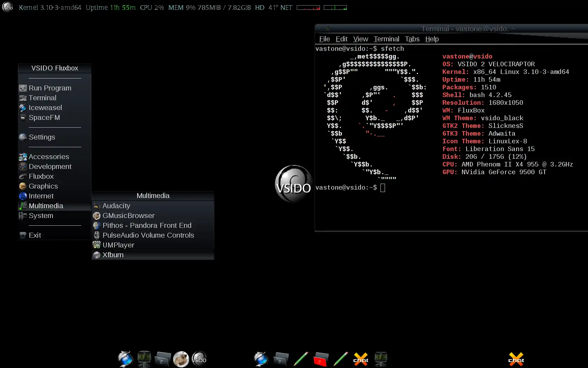Click the green pencil left of the red folder
This screenshot has width=588, height=368.
301,359
